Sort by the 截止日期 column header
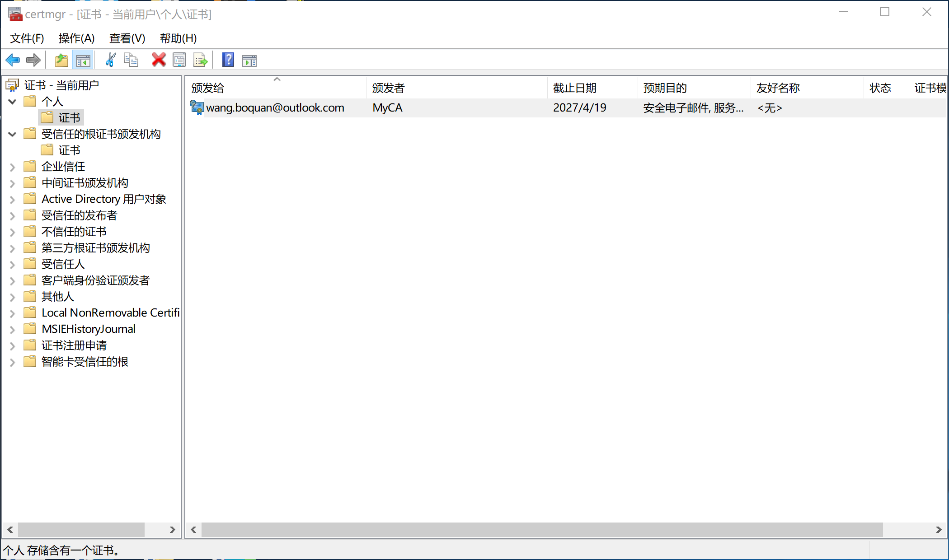The image size is (949, 560). point(575,88)
